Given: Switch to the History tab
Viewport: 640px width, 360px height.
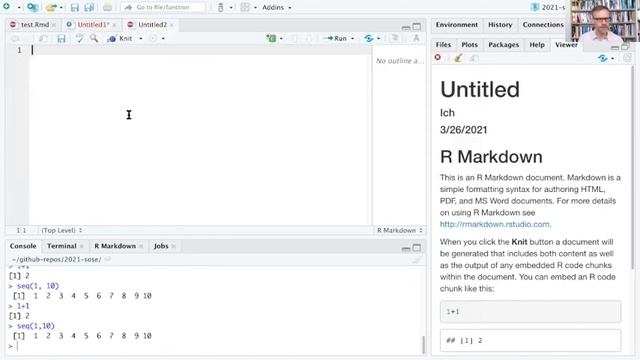Looking at the screenshot, I should (500, 24).
